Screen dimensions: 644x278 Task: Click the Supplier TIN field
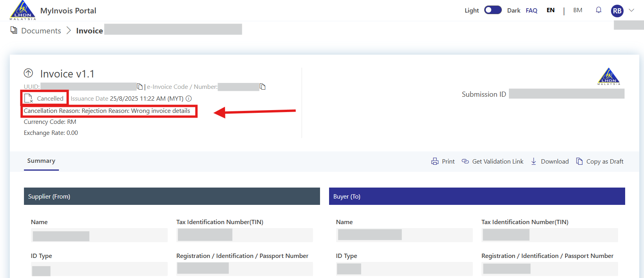coord(245,235)
